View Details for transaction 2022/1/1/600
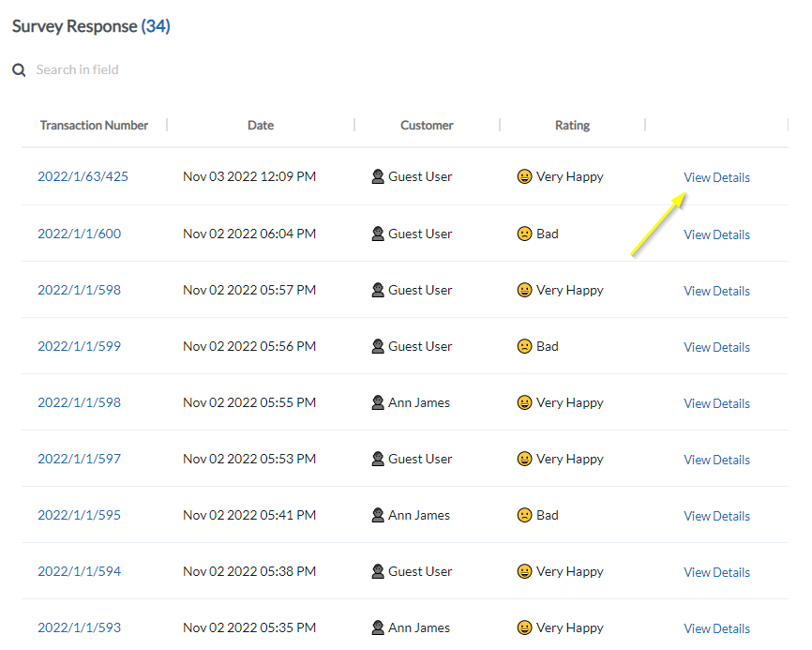 (716, 234)
